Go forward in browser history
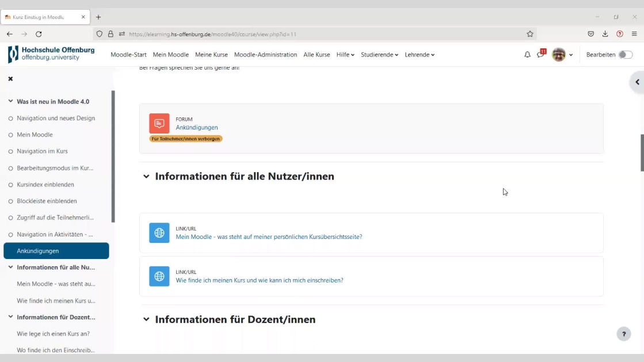The image size is (644, 362). pos(24,34)
